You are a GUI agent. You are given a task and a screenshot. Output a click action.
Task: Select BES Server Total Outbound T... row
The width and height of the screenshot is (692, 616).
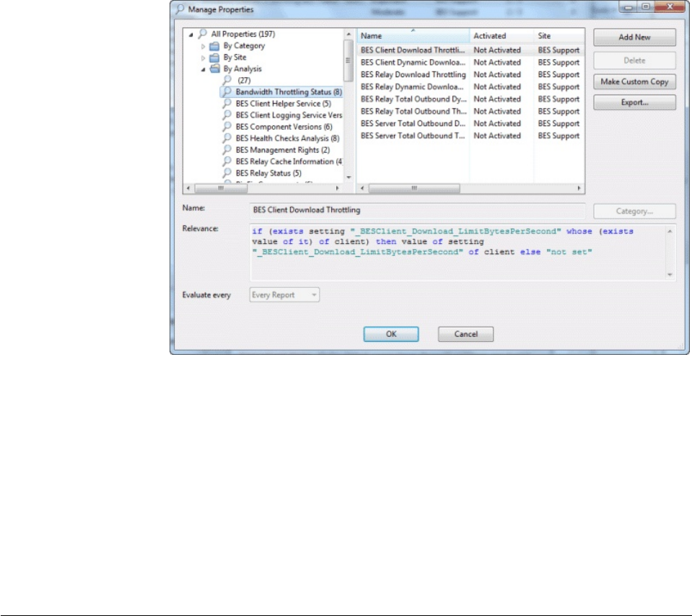pos(470,136)
